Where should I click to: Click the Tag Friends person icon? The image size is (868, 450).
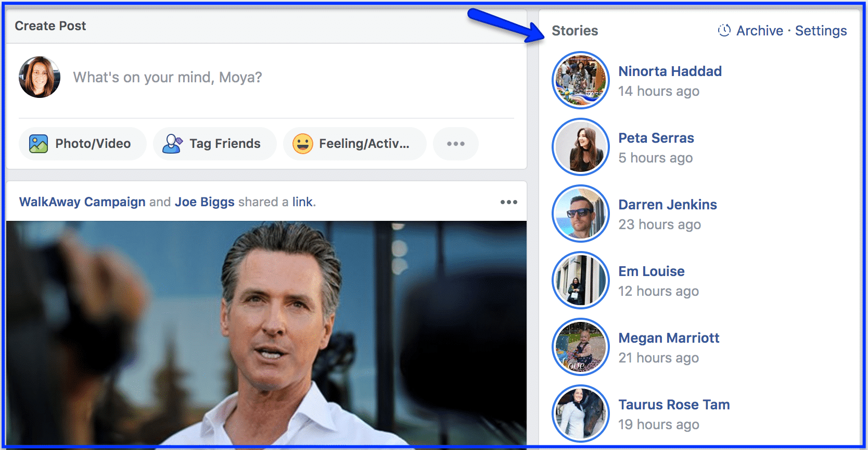pyautogui.click(x=172, y=144)
